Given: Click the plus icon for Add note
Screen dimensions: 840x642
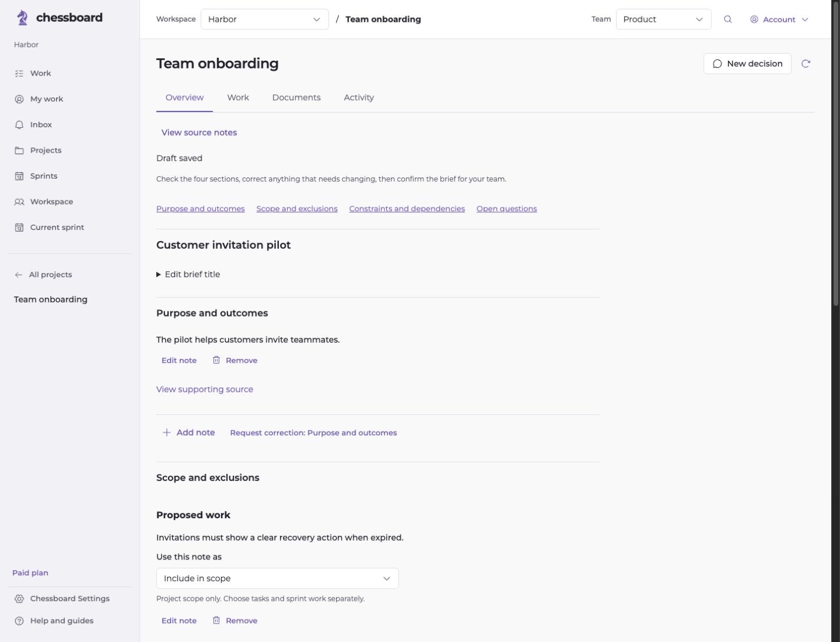Looking at the screenshot, I should click(167, 433).
